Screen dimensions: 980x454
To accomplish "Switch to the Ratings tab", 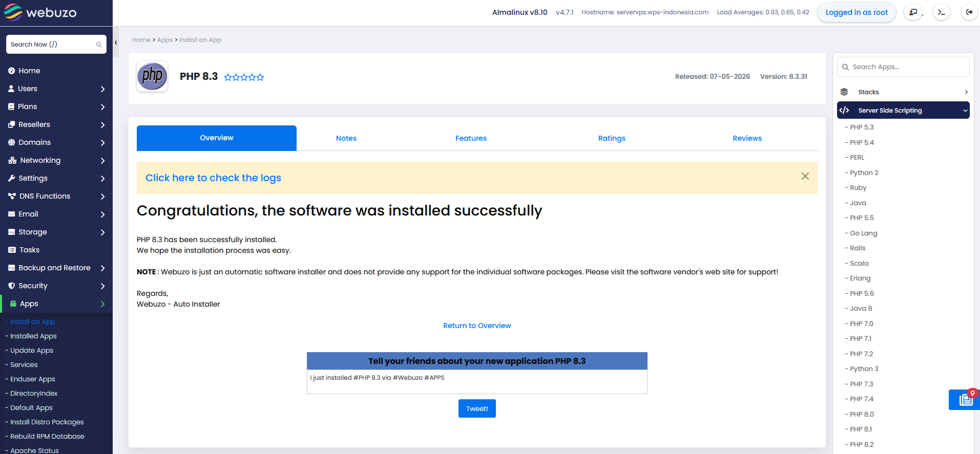I will 612,138.
